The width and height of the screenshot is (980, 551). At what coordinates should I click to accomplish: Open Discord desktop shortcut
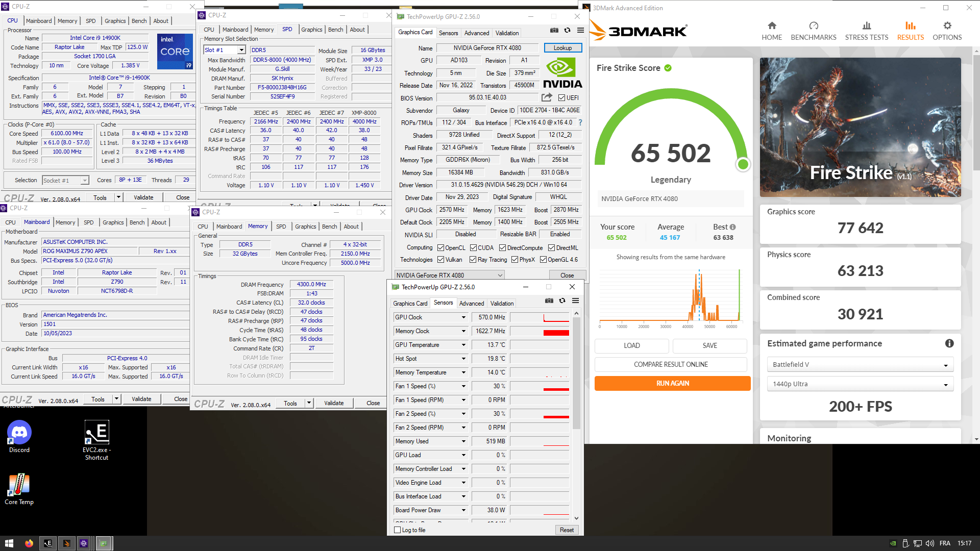pos(19,437)
